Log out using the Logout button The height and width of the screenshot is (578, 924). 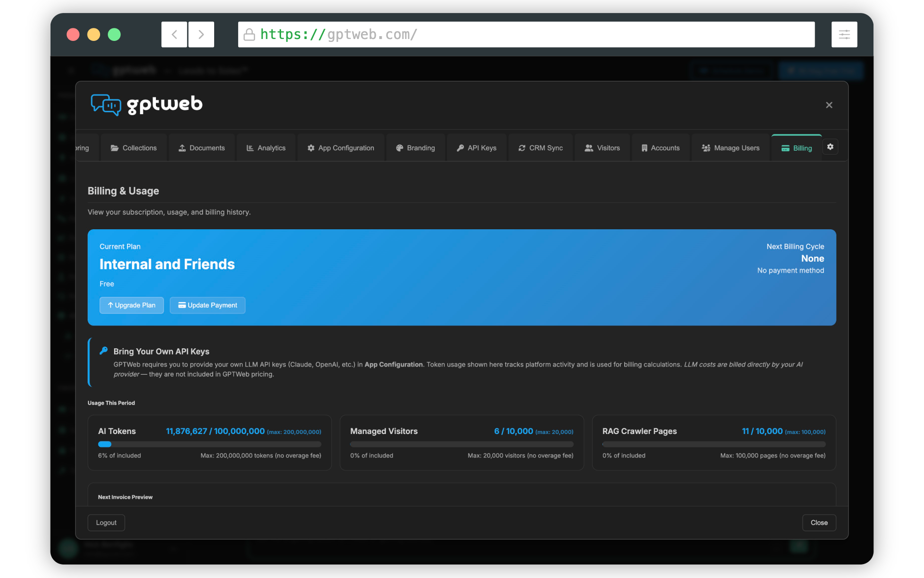(106, 523)
